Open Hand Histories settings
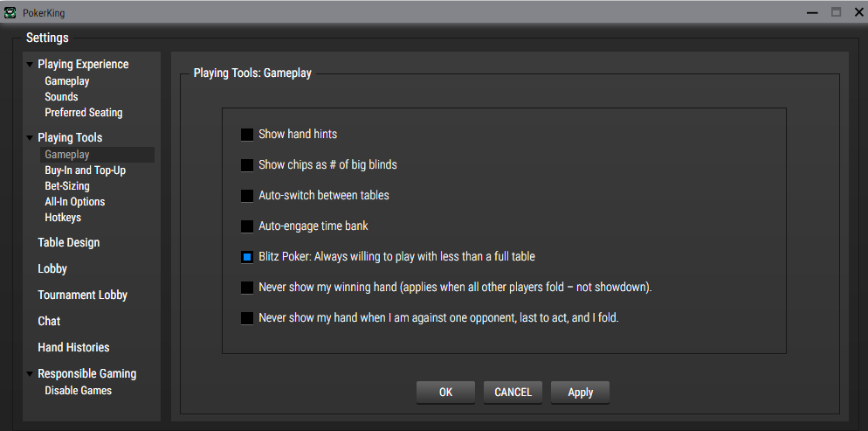Screen dimensions: 868x431 coord(73,348)
